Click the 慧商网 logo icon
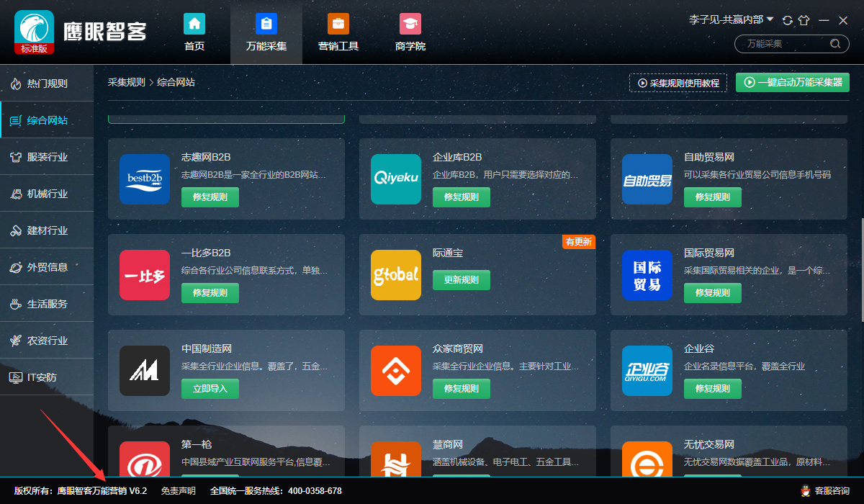This screenshot has width=864, height=504. (395, 459)
